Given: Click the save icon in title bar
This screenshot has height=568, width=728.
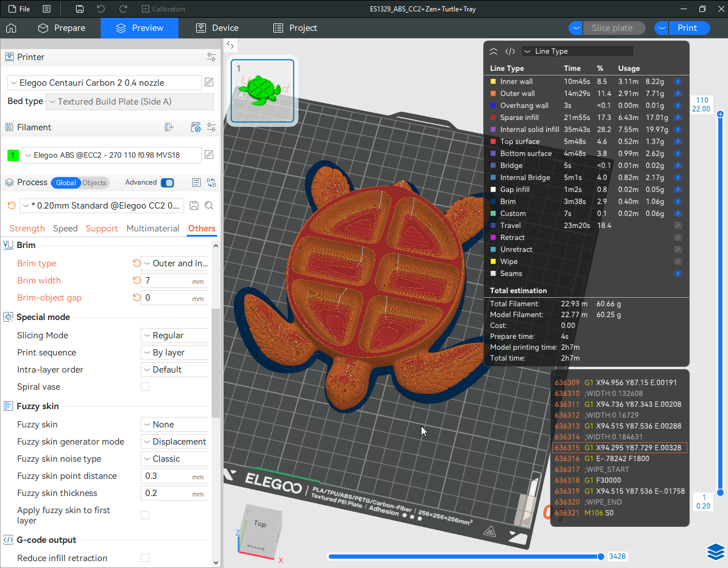Looking at the screenshot, I should (x=79, y=9).
